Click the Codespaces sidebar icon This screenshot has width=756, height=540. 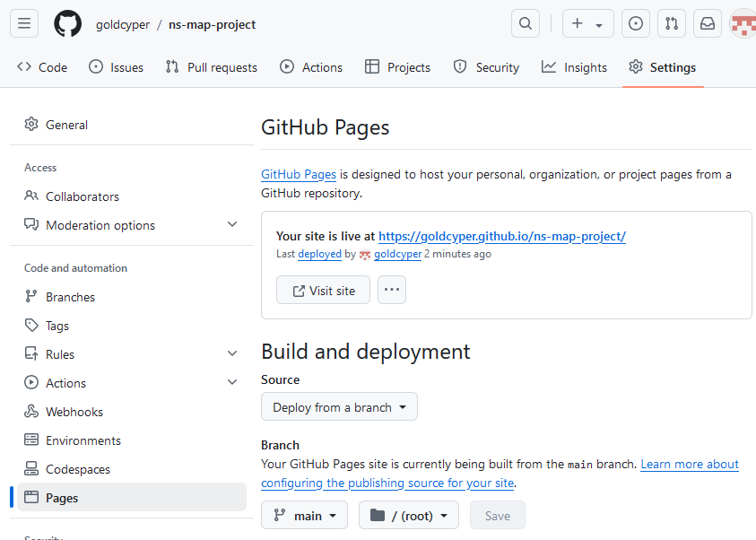31,468
